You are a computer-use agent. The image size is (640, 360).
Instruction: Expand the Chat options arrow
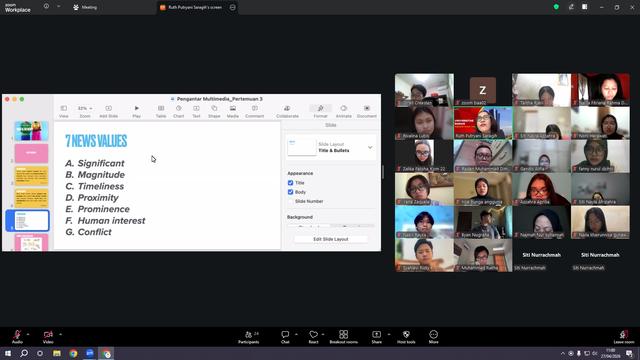tap(296, 334)
